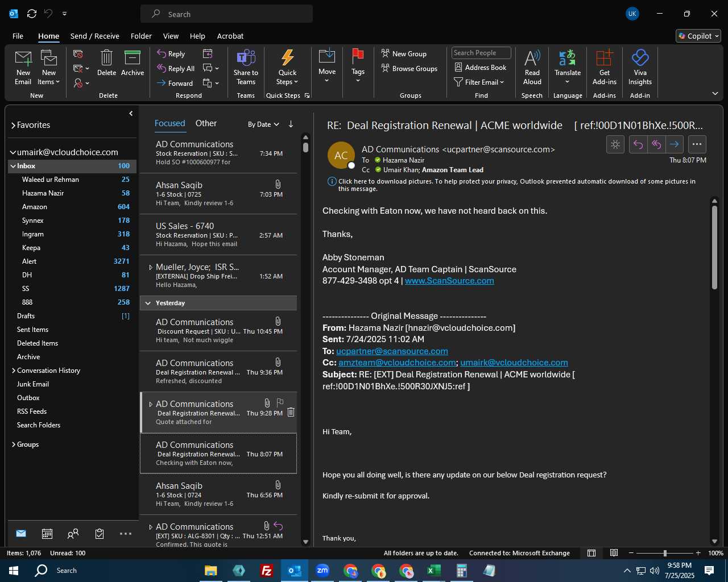Click Reply All in reading pane
Image resolution: width=728 pixels, height=582 pixels.
pos(656,144)
